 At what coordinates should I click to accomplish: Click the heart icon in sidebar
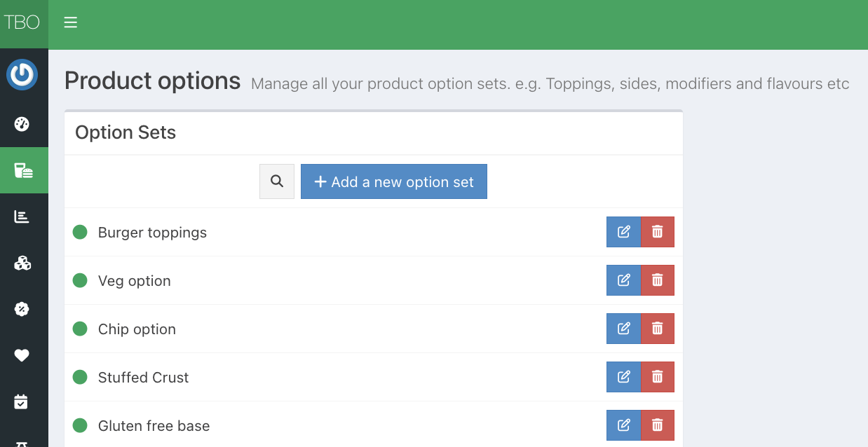click(22, 355)
